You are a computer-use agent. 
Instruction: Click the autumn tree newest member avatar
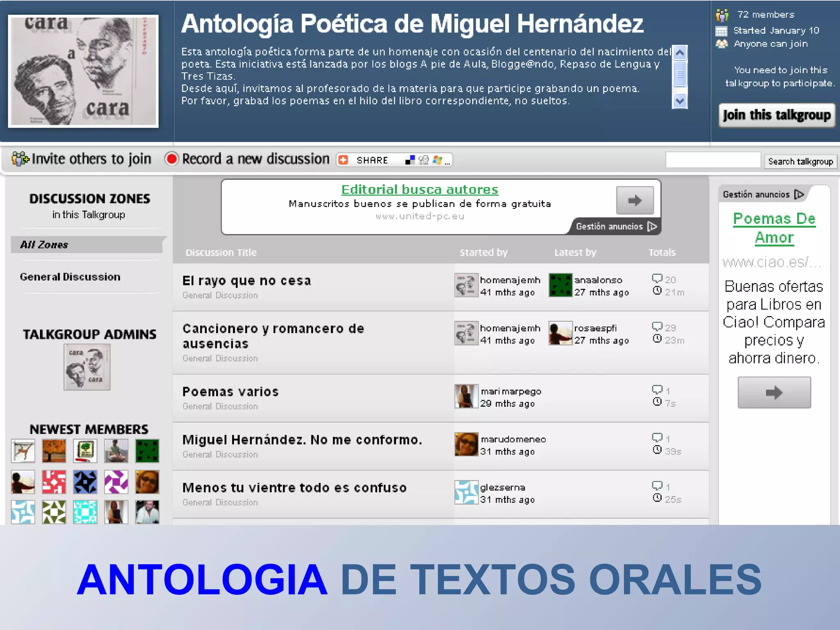click(54, 451)
